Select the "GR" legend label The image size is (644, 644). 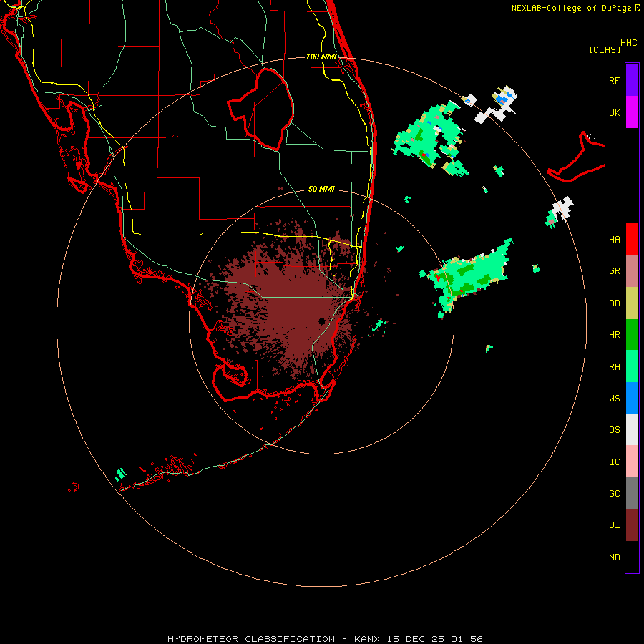[x=614, y=271]
